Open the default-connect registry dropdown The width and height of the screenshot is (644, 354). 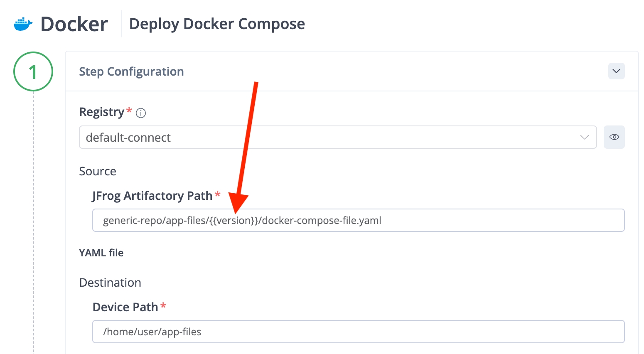tap(332, 137)
